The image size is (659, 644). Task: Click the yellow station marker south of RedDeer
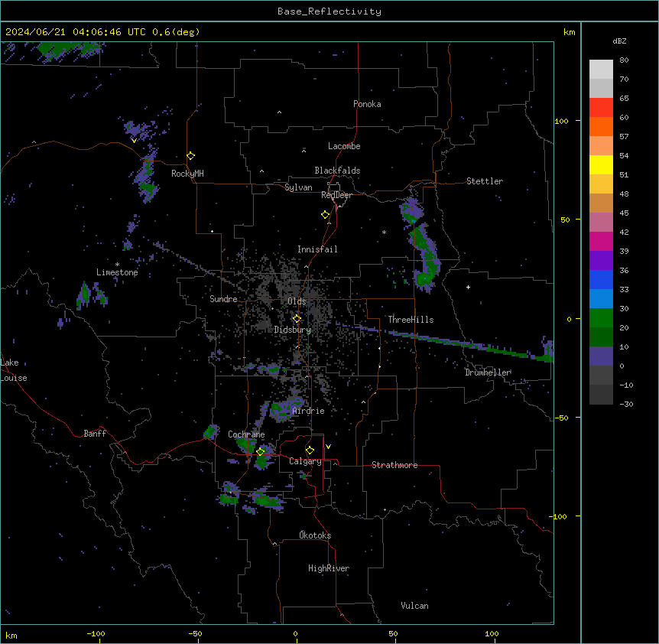point(326,215)
